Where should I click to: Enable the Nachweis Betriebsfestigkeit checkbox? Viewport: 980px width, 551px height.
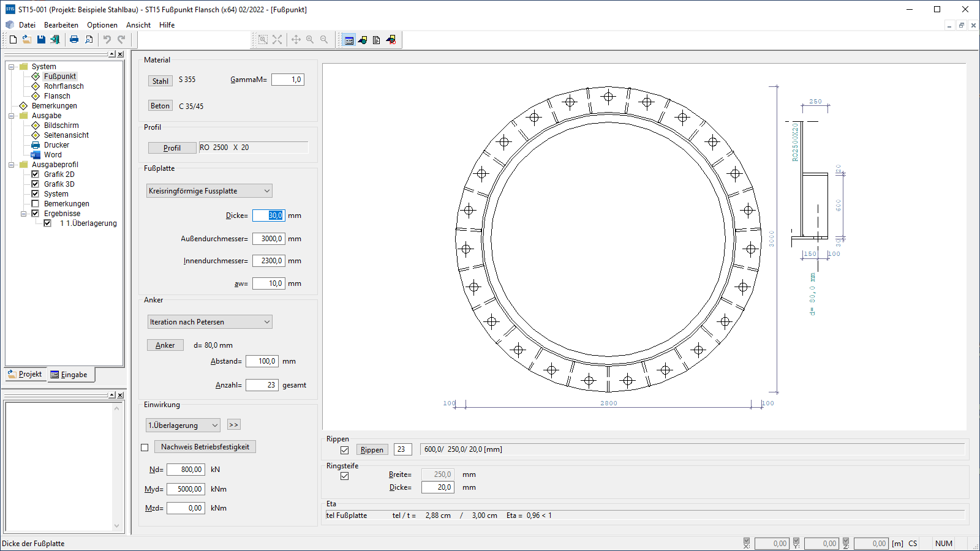(145, 448)
